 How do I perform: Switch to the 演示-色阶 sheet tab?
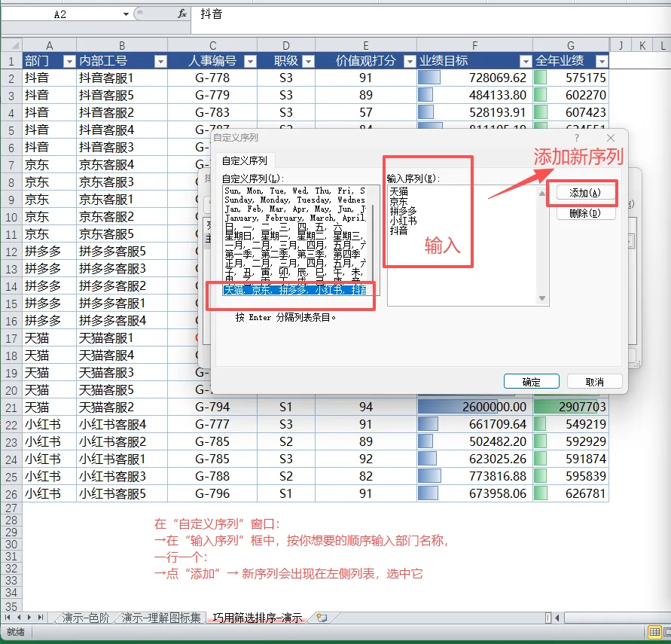(x=85, y=618)
